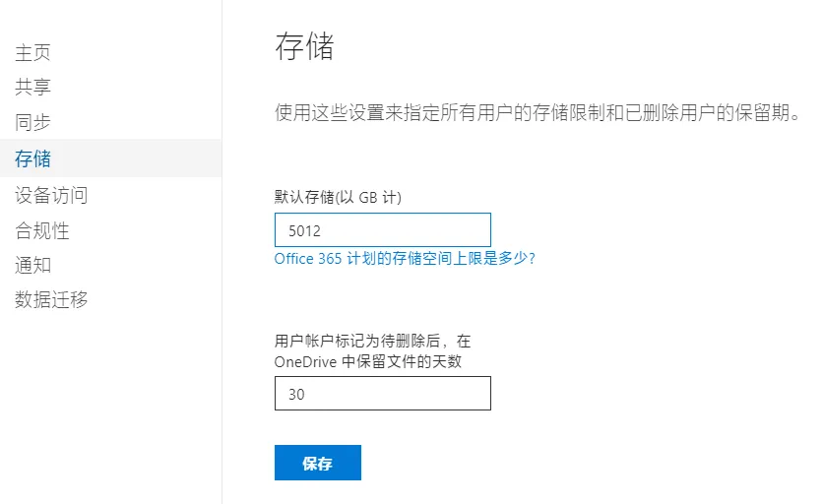Screen dimensions: 823x504
Task: Open the Office 365 计划的存储空间上限 link
Action: tap(405, 259)
